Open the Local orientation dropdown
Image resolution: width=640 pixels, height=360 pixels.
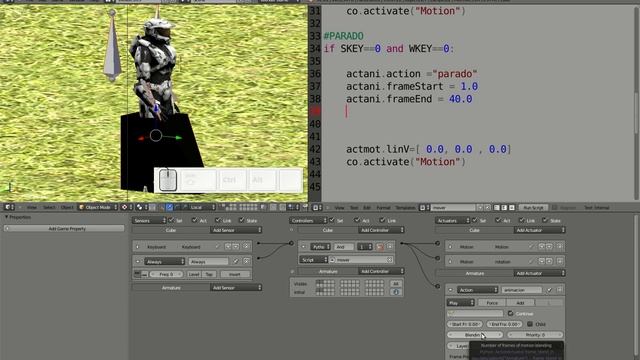[202, 207]
